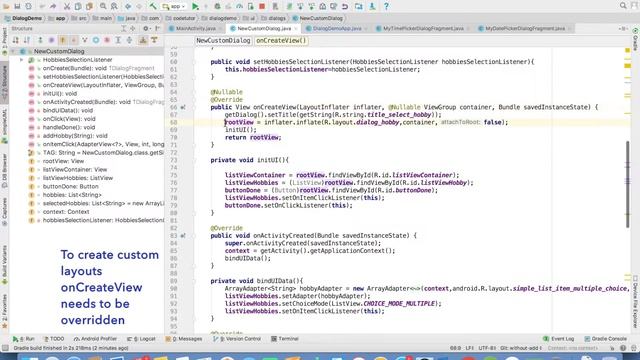Open the Logcat tool window
The height and width of the screenshot is (360, 640).
141,339
